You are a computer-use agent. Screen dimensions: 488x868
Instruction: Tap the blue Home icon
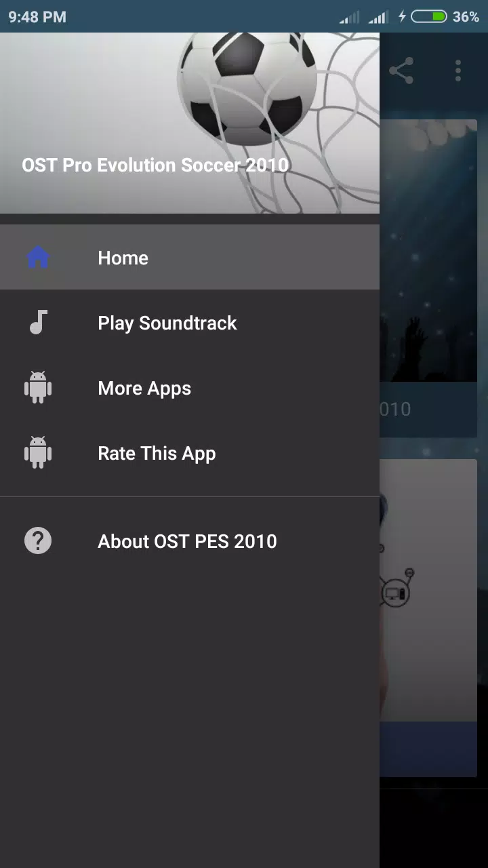point(38,258)
